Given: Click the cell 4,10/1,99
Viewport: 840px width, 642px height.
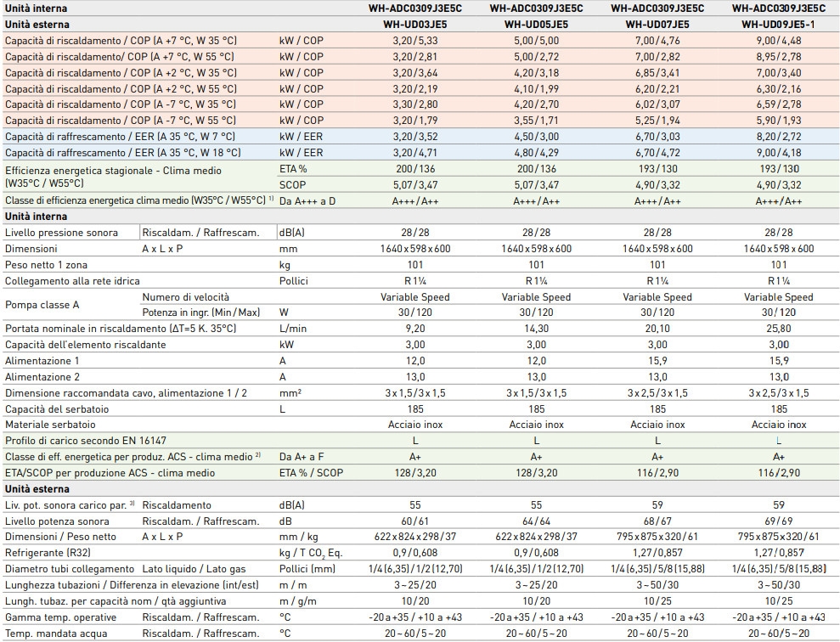Looking at the screenshot, I should pos(536,89).
